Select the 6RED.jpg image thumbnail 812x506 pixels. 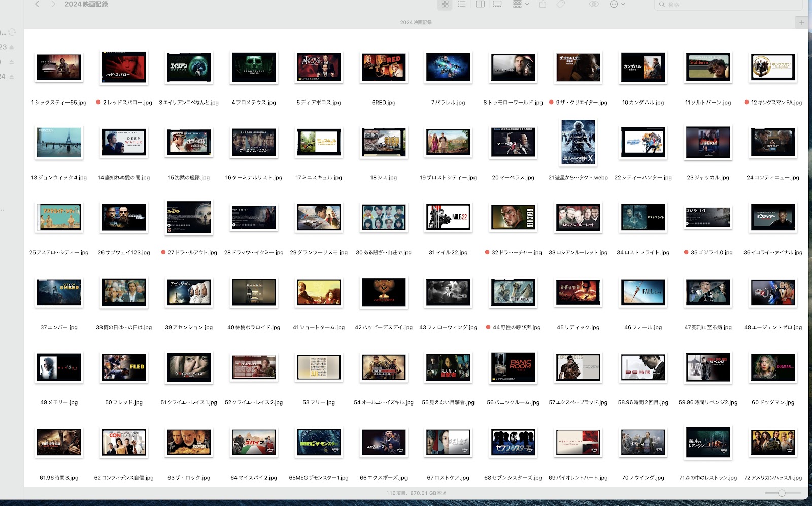[384, 68]
